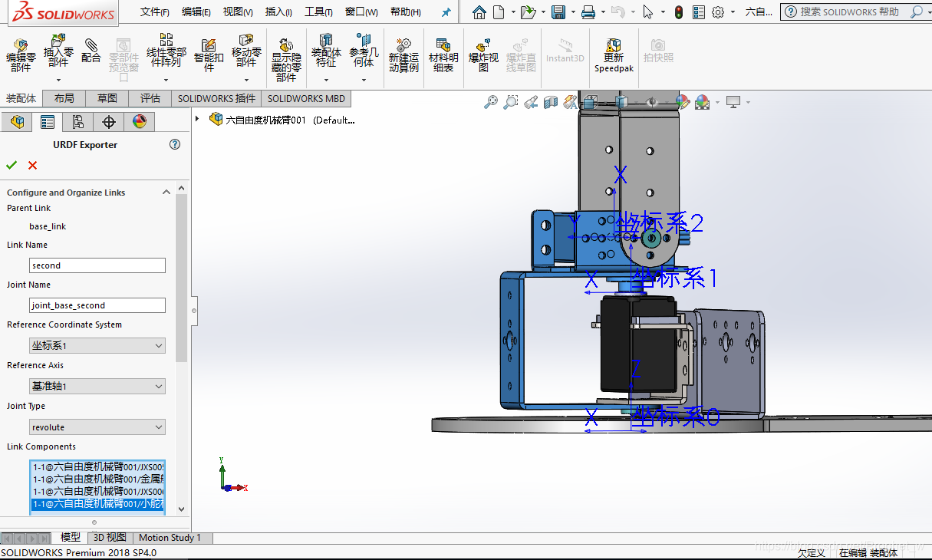
Task: Open the FeatureManager design tree tab
Action: click(17, 121)
